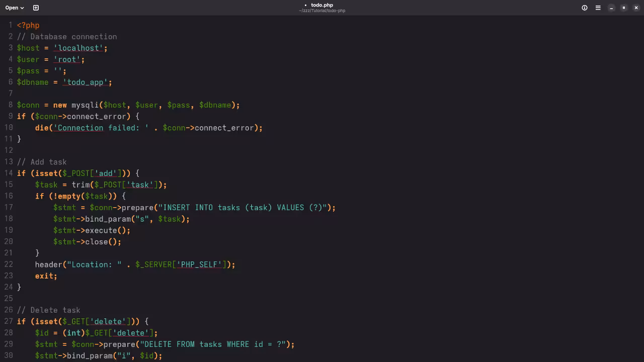
Task: Click the mysqli class name
Action: point(85,105)
